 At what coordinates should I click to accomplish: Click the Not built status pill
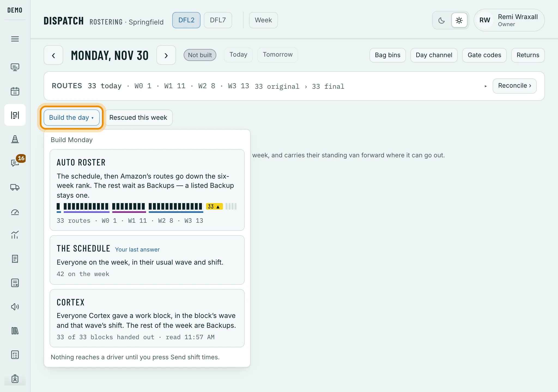coord(200,55)
